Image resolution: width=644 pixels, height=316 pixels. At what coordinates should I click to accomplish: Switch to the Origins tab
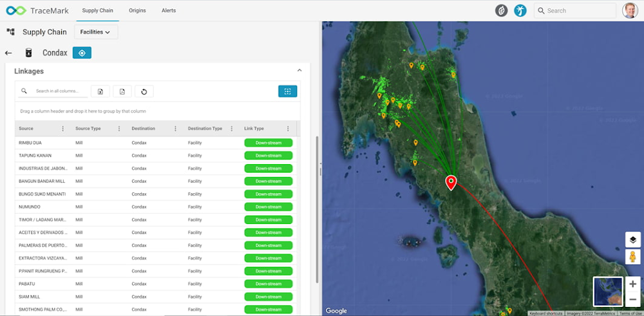137,11
